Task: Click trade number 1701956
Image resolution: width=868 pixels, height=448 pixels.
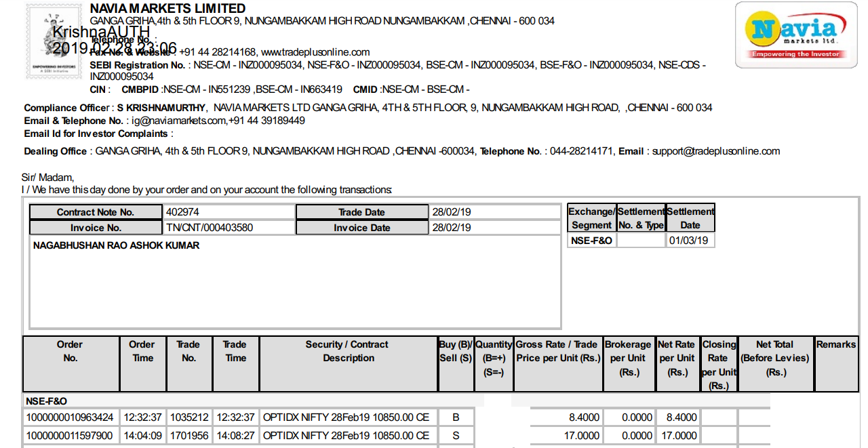Action: coord(189,435)
